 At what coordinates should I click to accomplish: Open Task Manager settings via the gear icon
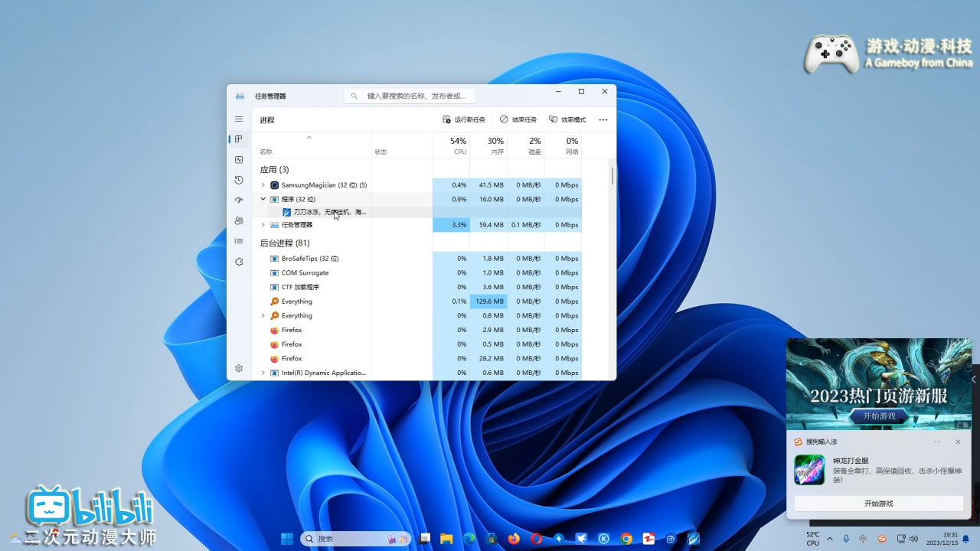(238, 367)
